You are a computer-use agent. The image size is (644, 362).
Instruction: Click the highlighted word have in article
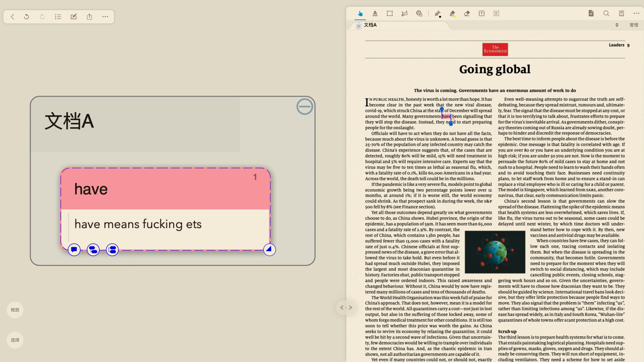click(446, 116)
